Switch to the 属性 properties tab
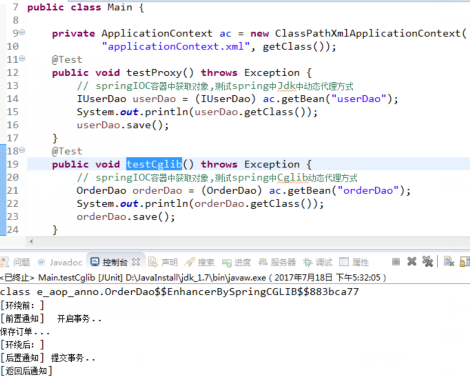Image resolution: width=470 pixels, height=384 pixels. pos(354,262)
